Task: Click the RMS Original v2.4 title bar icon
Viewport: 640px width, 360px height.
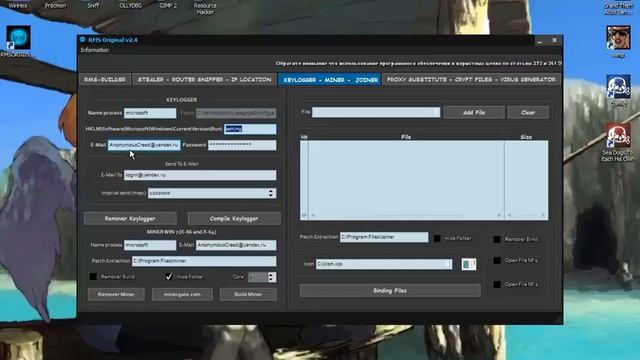Action: (82, 40)
